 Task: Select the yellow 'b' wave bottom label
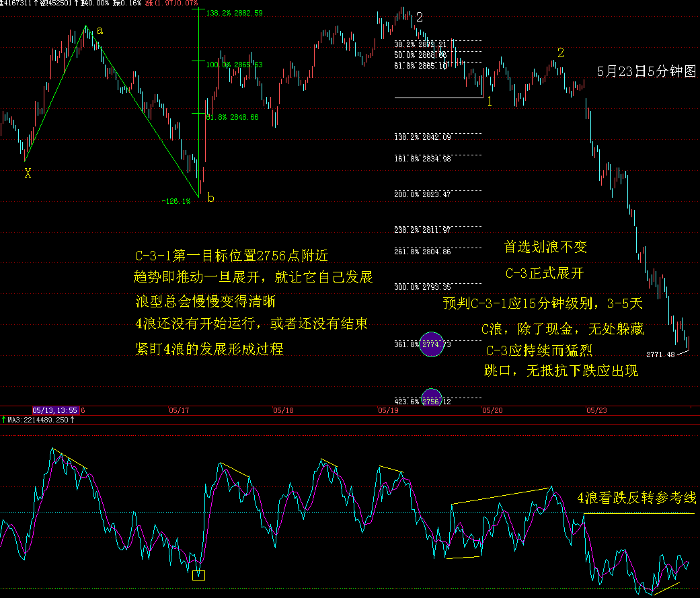210,198
